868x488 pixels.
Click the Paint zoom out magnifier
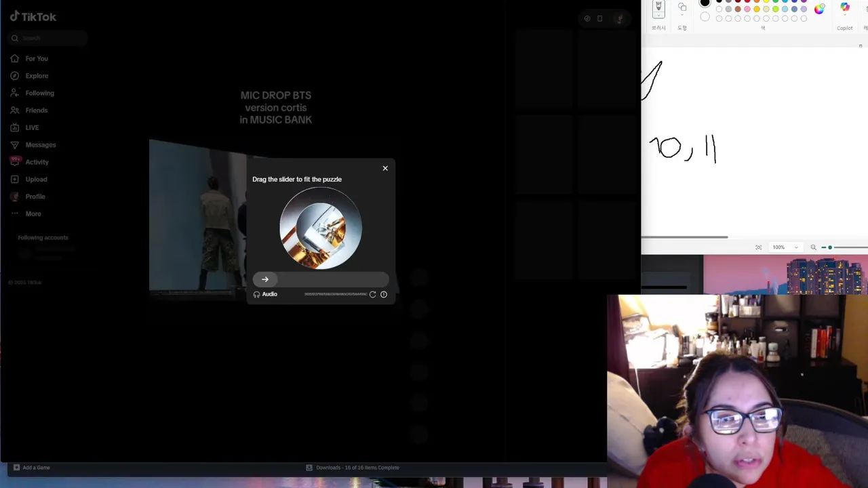click(813, 247)
